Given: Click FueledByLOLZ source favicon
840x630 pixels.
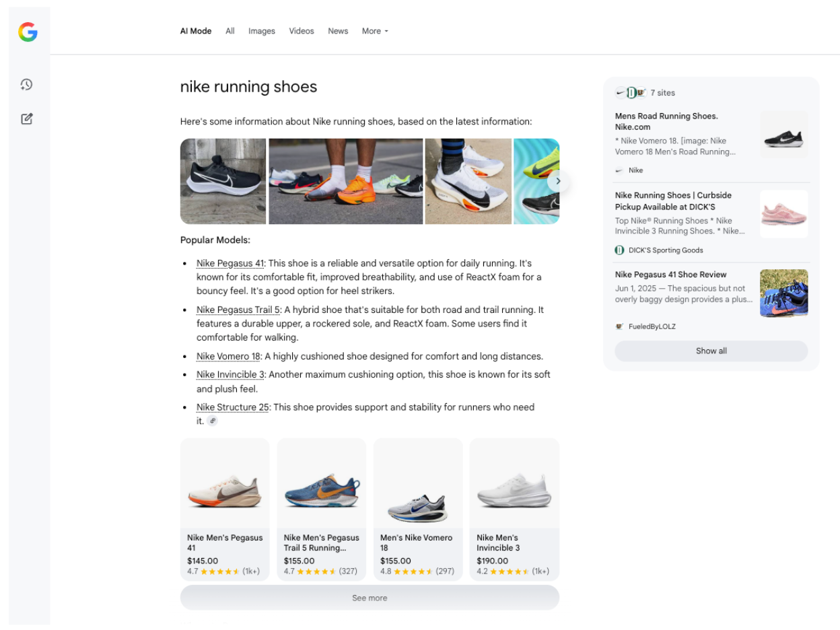Looking at the screenshot, I should [619, 326].
